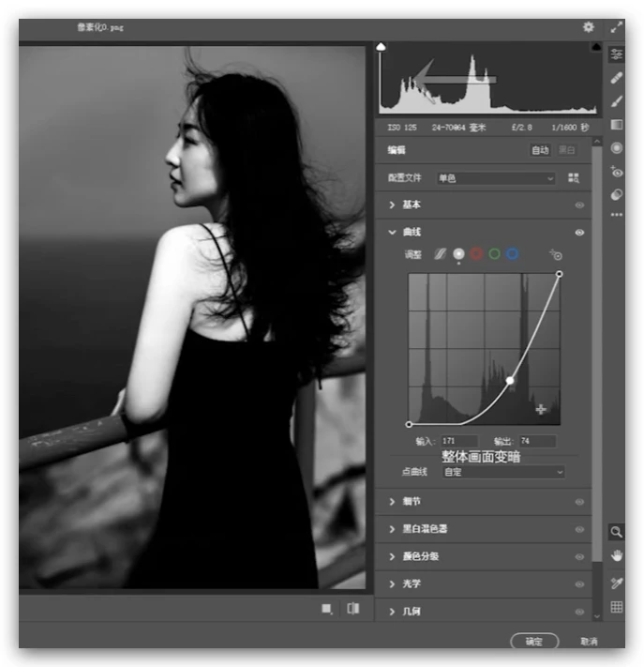Activate the zoom magnifier tool

pos(617,532)
